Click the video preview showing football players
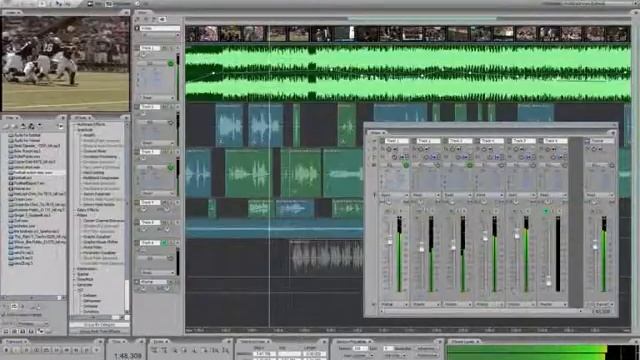 click(x=65, y=64)
